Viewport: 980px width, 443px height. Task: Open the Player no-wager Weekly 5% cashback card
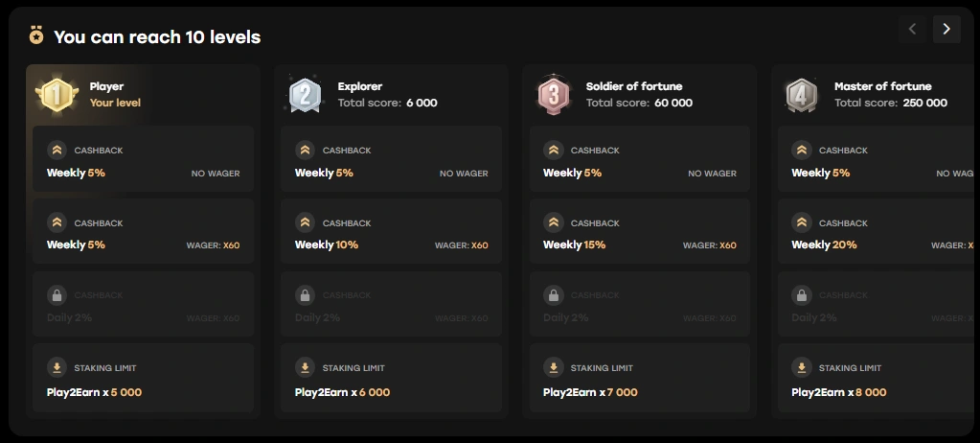(x=143, y=161)
